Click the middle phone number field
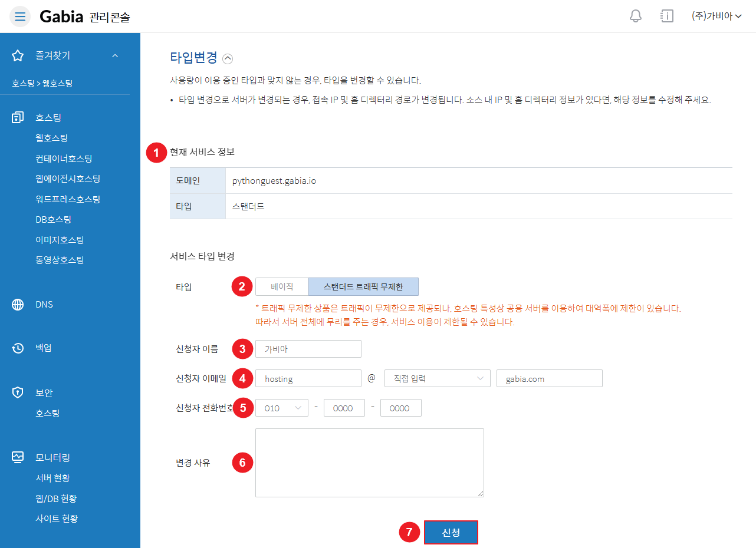756x548 pixels. pos(344,408)
